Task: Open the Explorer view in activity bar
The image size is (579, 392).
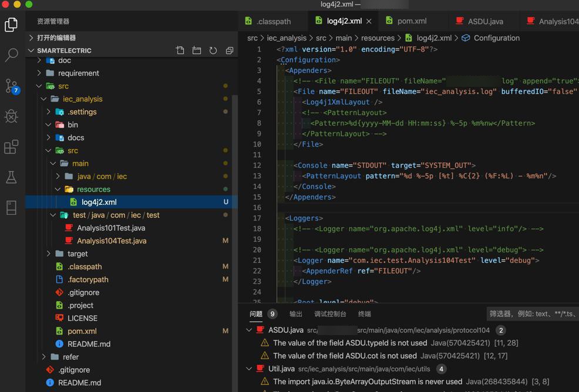Action: click(x=11, y=25)
